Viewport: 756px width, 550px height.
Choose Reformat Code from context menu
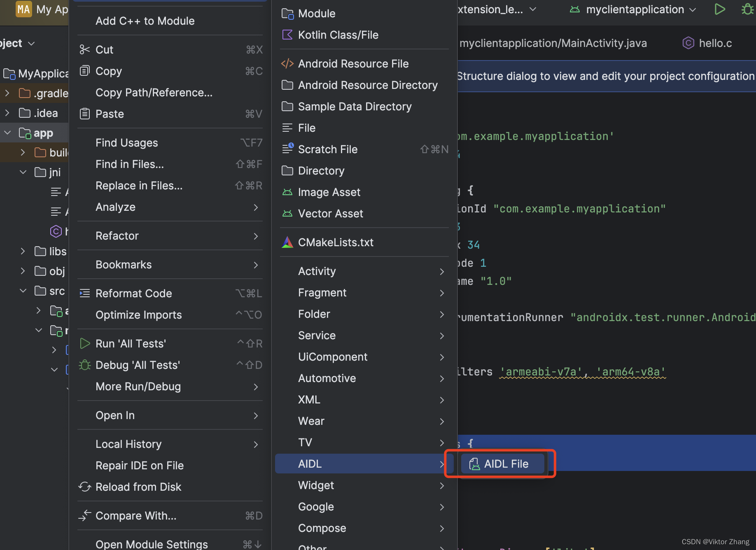(x=133, y=293)
